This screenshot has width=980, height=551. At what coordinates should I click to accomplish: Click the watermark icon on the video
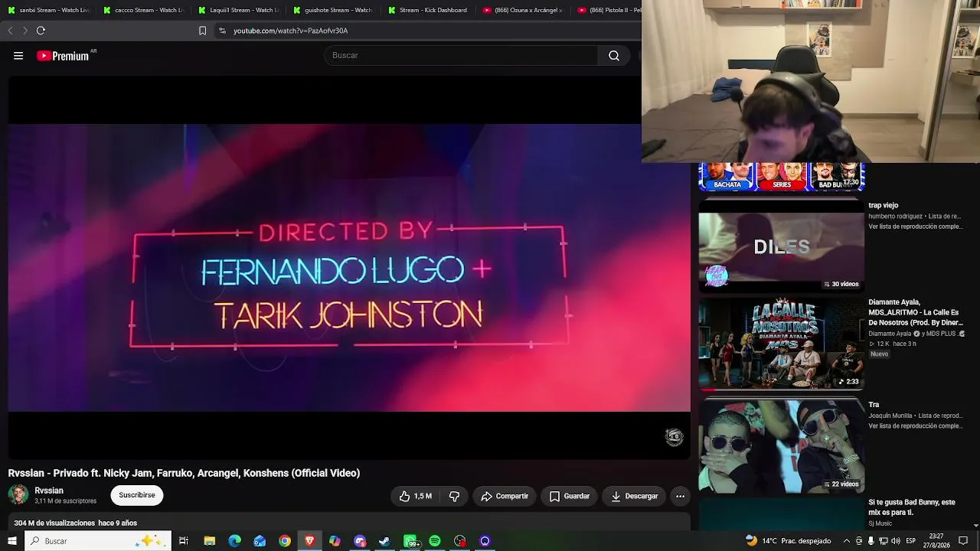(675, 437)
